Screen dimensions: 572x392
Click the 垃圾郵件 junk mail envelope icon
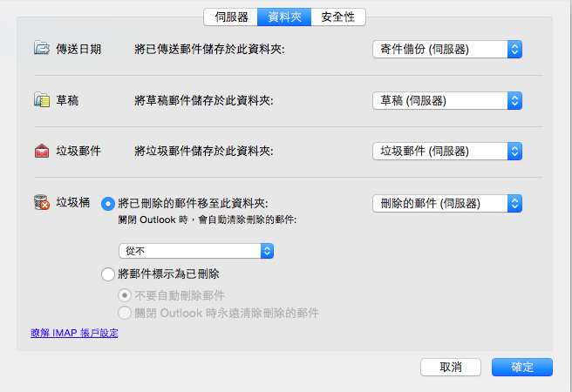42,151
